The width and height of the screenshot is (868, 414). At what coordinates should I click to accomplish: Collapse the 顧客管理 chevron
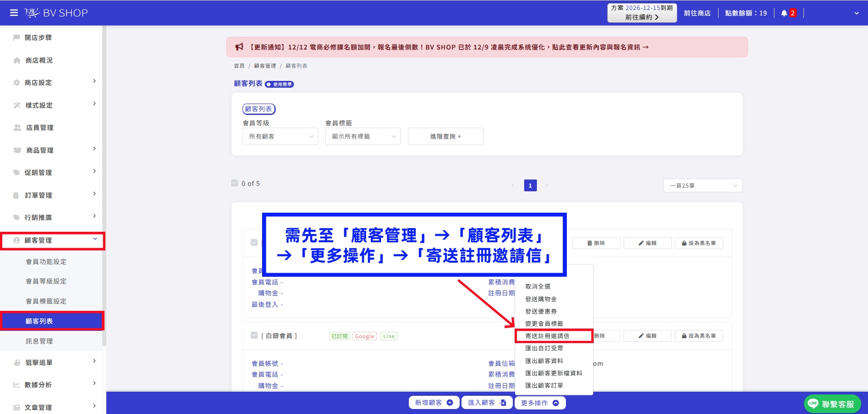coord(95,239)
